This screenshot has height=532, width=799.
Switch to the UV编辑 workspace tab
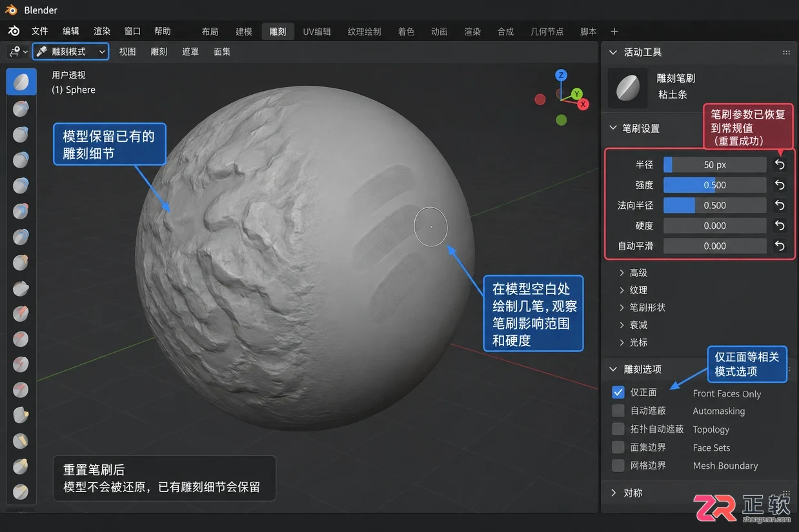coord(317,32)
